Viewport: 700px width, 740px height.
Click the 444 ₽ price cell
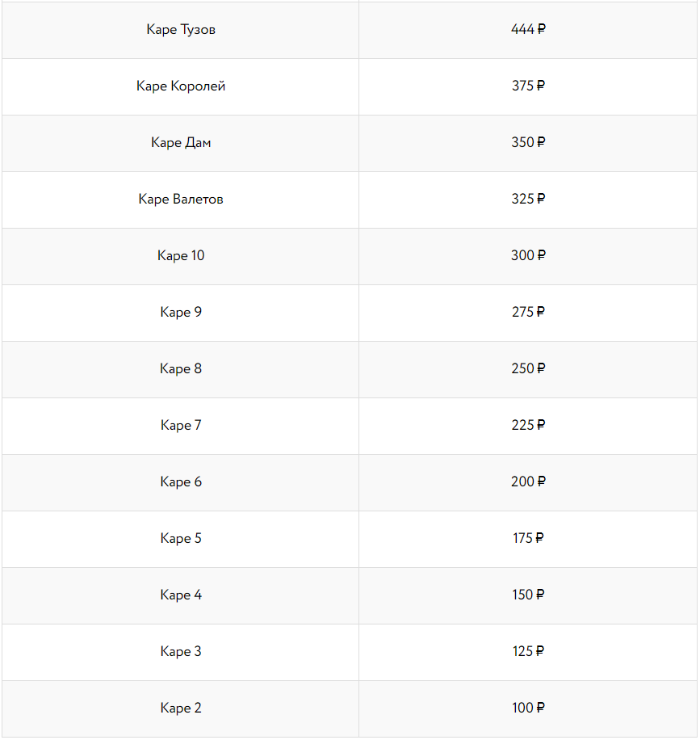point(529,30)
